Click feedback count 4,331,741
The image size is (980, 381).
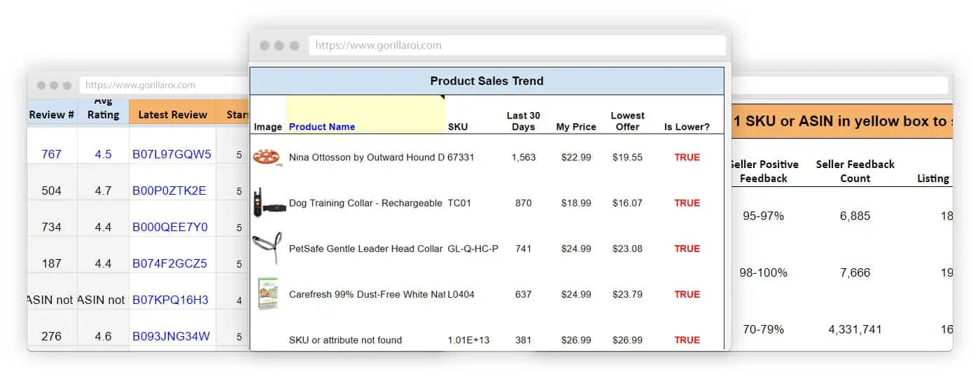click(x=855, y=329)
